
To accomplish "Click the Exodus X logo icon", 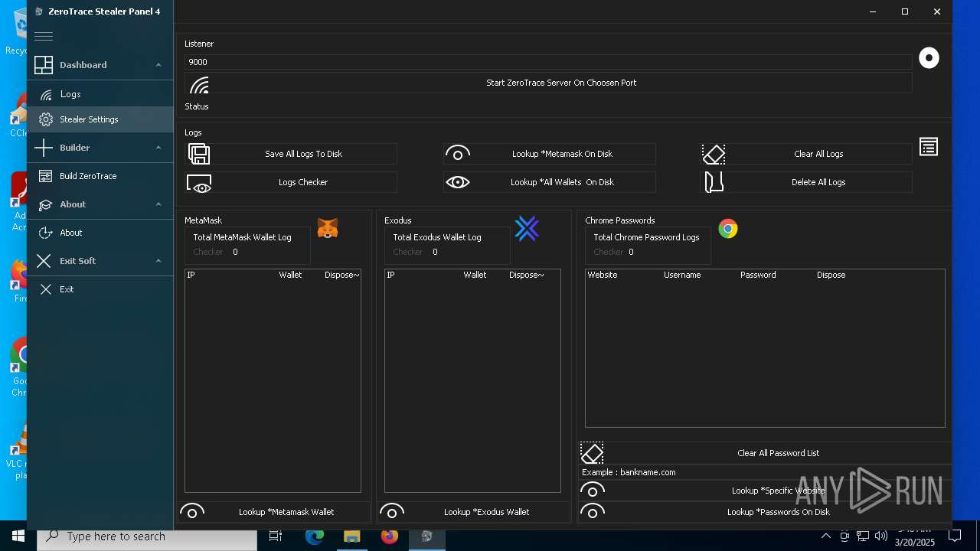I will (527, 228).
